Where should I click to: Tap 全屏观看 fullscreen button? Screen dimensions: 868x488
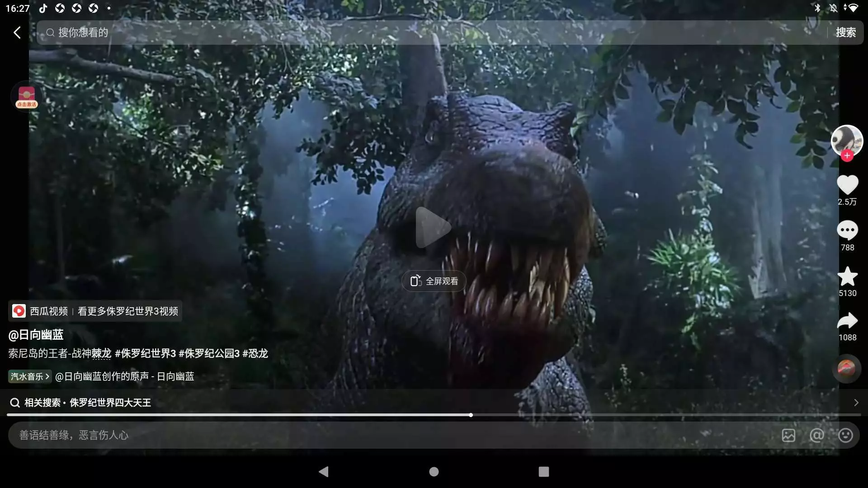pyautogui.click(x=434, y=281)
